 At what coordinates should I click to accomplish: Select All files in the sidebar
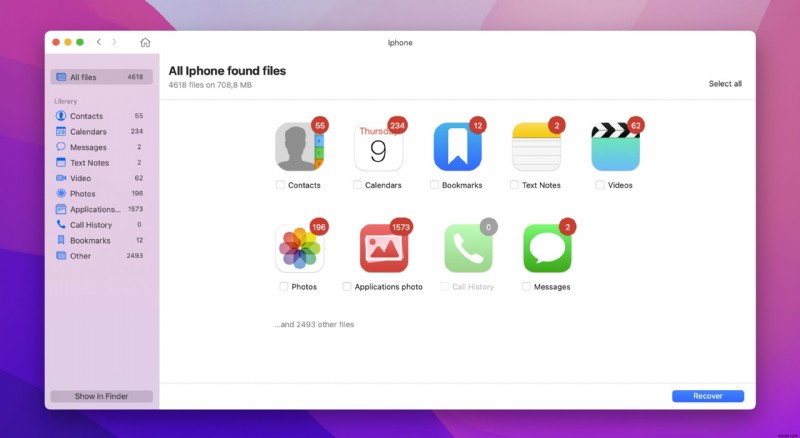(x=102, y=77)
